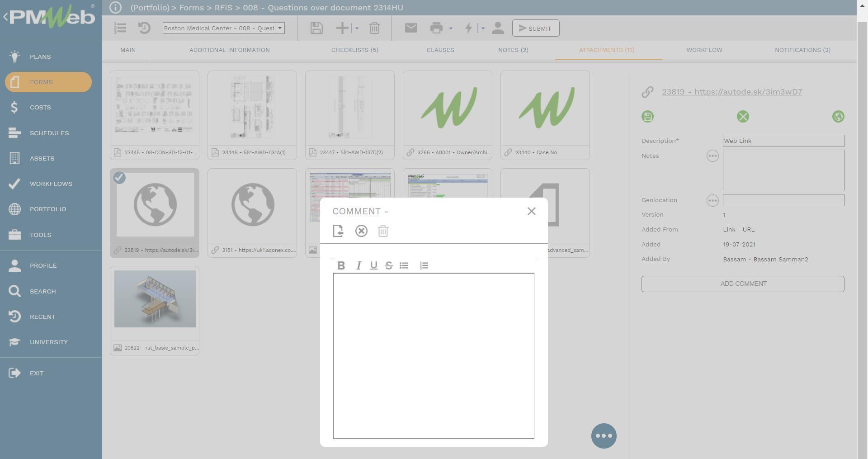Apply strikethrough in comment editor
Image resolution: width=868 pixels, height=459 pixels.
388,266
